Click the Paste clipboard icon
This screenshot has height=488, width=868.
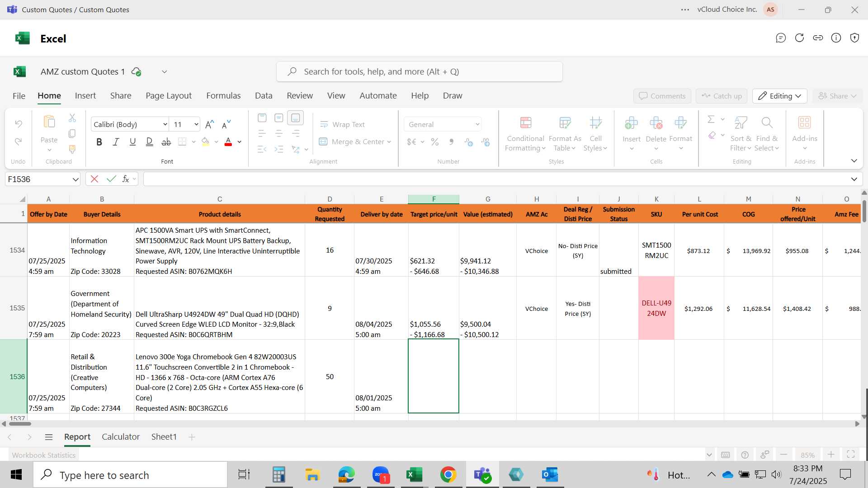tap(49, 122)
